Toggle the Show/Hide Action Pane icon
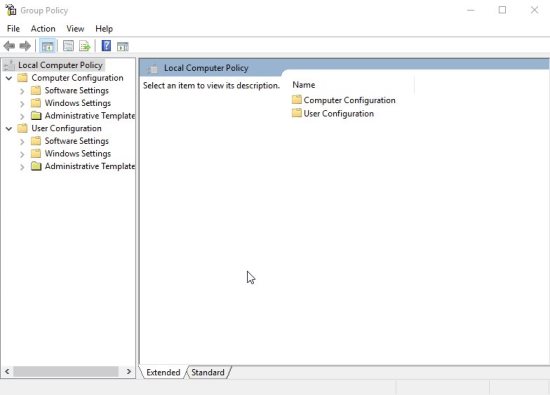 (123, 46)
